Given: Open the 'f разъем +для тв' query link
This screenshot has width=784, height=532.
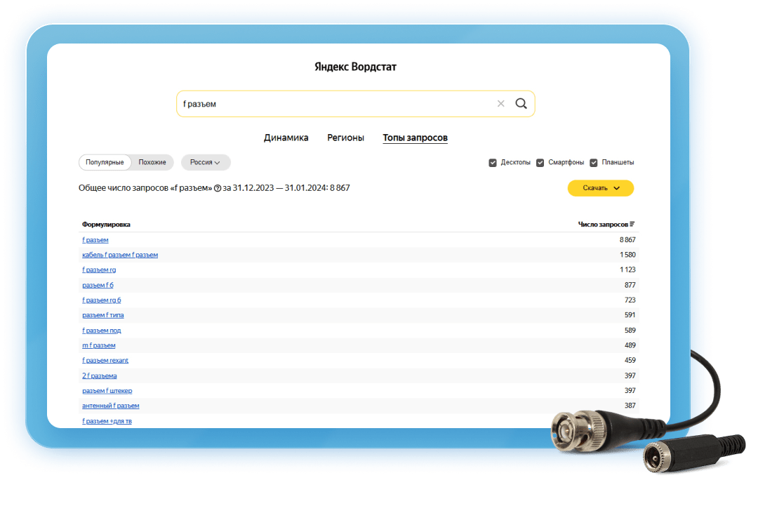Looking at the screenshot, I should pos(107,421).
